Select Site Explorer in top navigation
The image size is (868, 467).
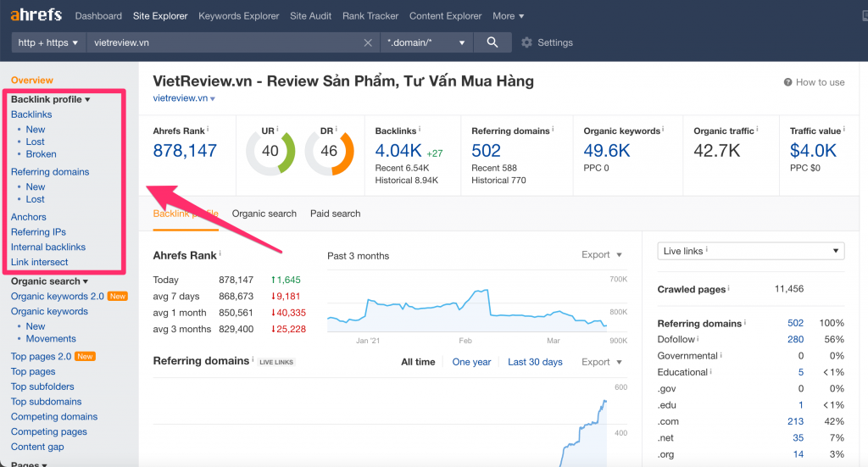(160, 16)
